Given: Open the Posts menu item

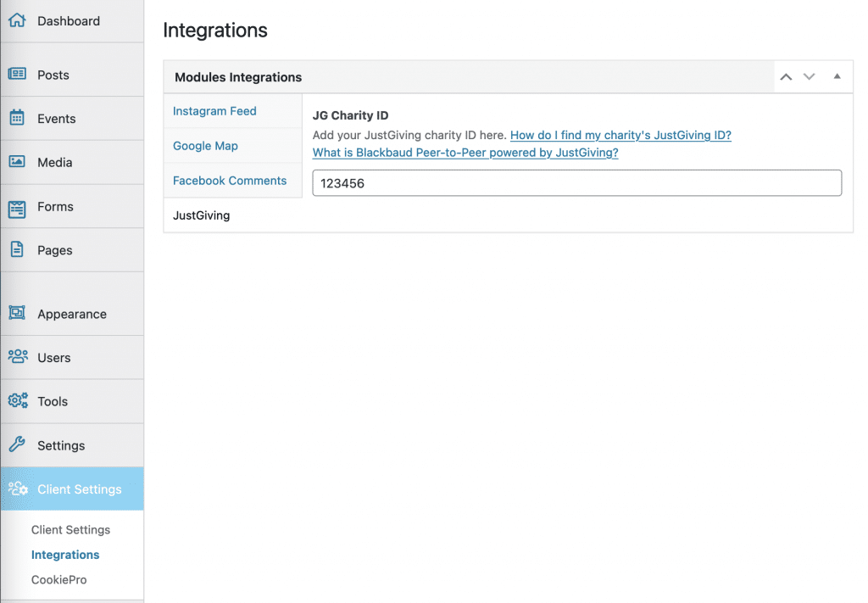Looking at the screenshot, I should tap(72, 75).
